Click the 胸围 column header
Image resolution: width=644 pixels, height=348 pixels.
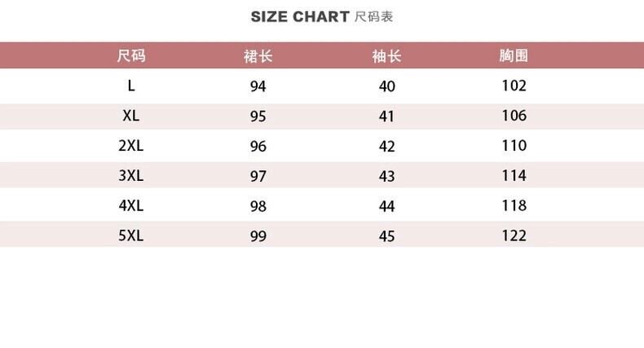pyautogui.click(x=514, y=56)
